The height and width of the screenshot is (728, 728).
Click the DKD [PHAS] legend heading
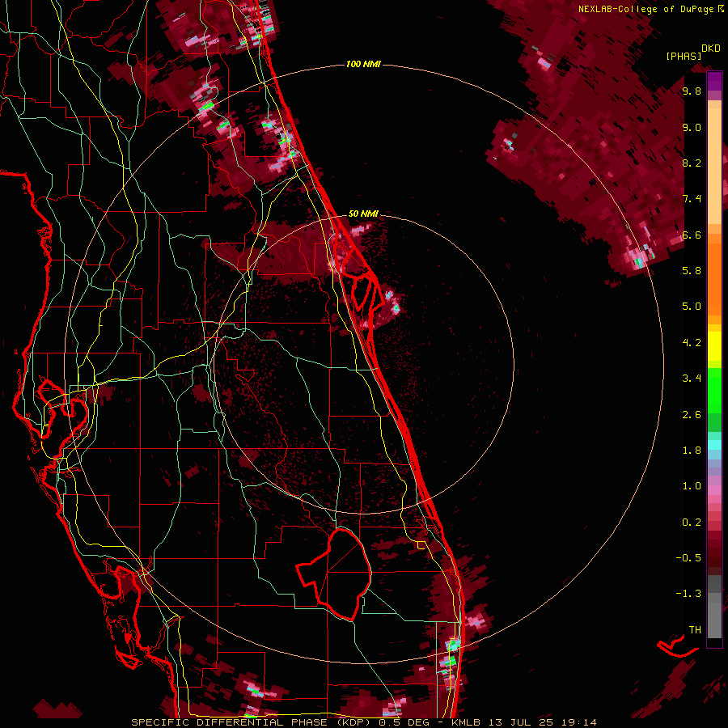(693, 53)
